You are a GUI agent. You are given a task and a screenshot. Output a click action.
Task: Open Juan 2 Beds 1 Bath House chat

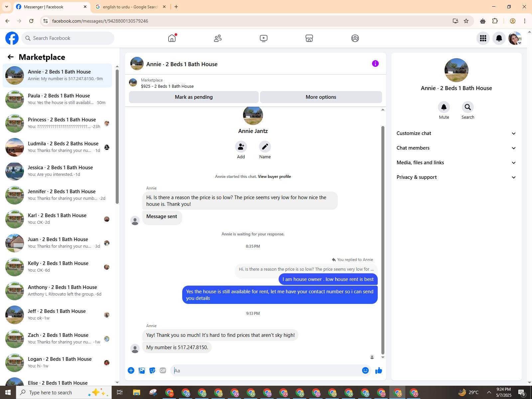click(57, 243)
